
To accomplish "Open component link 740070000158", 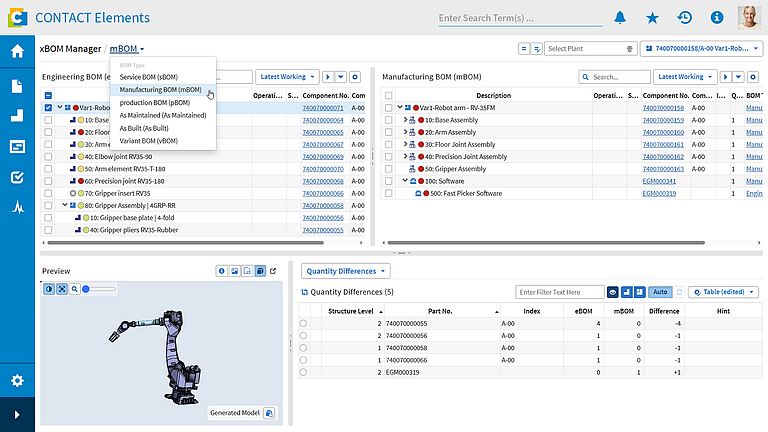I will pyautogui.click(x=663, y=108).
